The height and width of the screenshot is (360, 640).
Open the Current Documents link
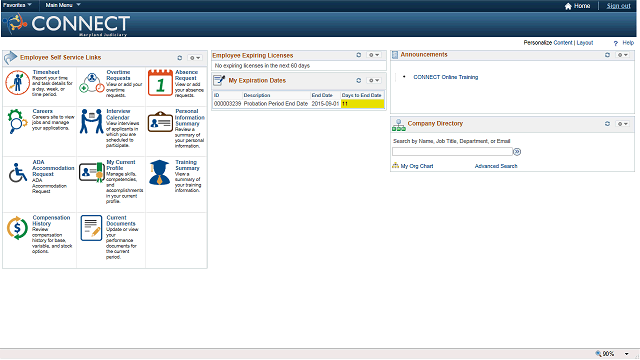(121, 221)
